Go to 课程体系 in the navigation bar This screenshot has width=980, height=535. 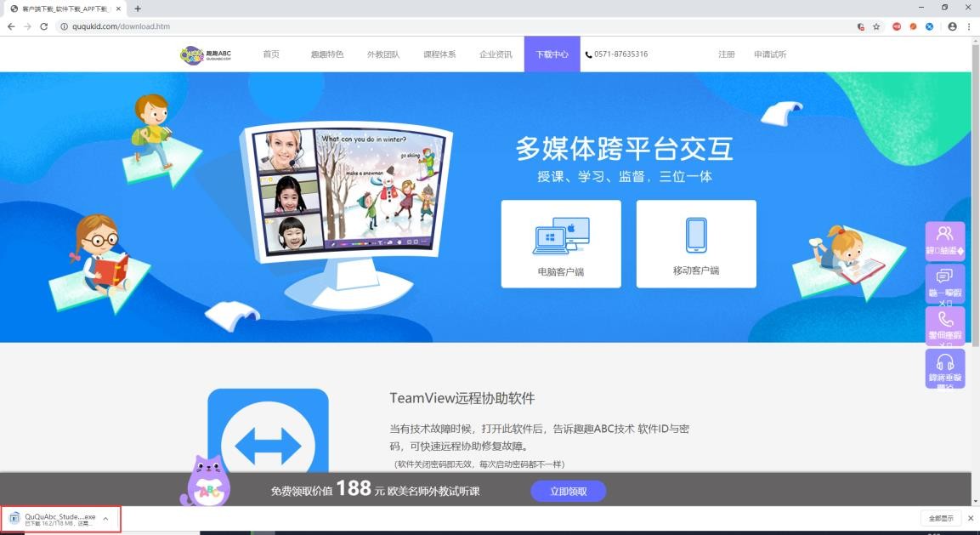439,54
